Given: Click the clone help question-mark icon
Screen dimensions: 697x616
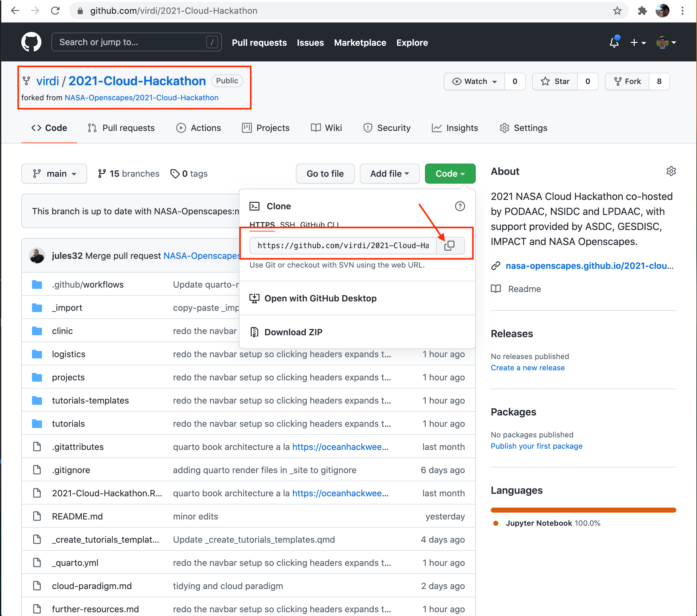Looking at the screenshot, I should [460, 206].
